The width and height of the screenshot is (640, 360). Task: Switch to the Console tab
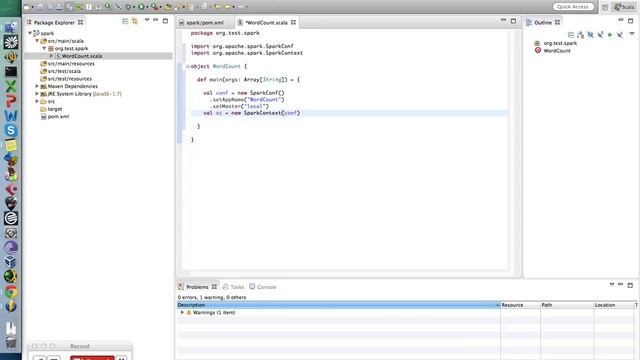(263, 287)
